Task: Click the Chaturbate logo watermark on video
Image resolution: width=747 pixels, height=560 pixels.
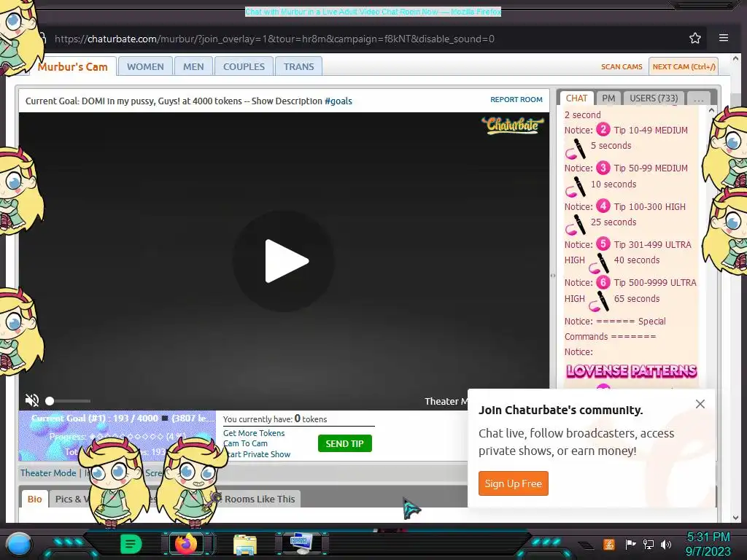Action: [x=513, y=125]
